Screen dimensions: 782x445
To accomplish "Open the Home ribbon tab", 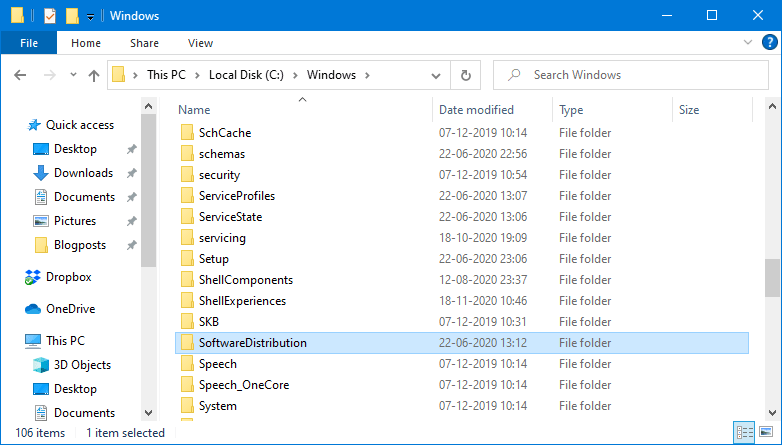I will point(86,43).
